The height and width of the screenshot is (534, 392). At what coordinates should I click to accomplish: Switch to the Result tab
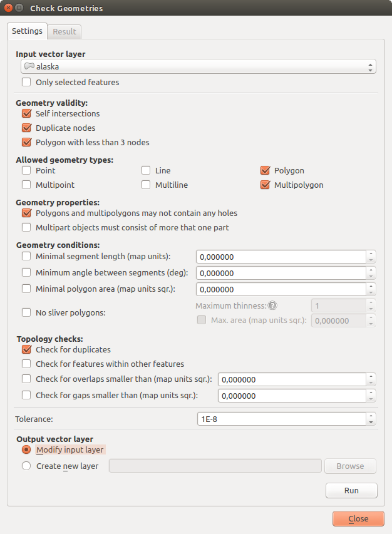coord(64,31)
